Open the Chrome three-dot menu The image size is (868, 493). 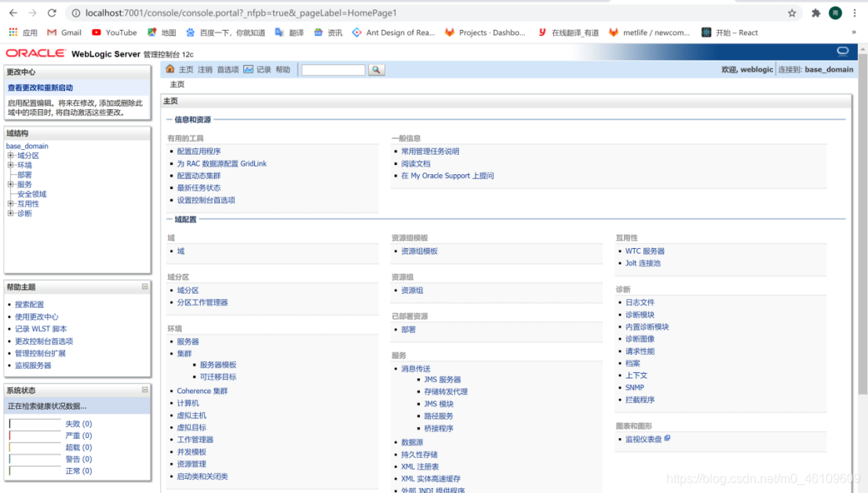tap(855, 13)
